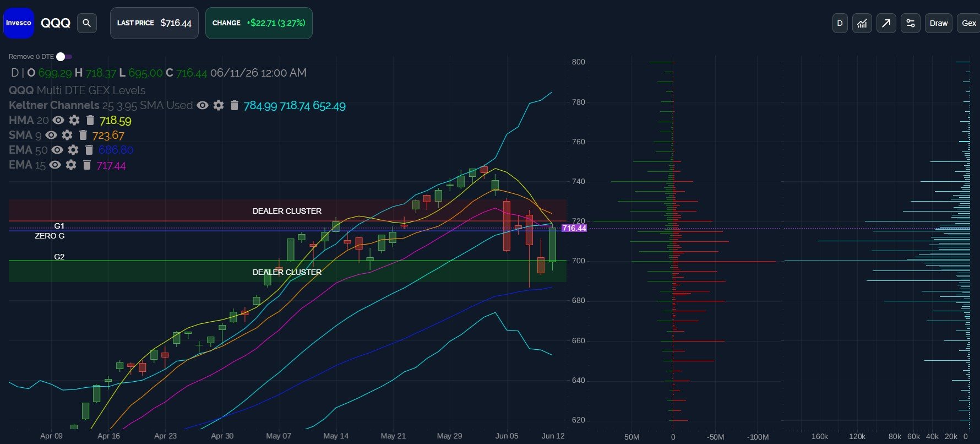
Task: Click the HMA 20 indicator name
Action: pos(29,120)
